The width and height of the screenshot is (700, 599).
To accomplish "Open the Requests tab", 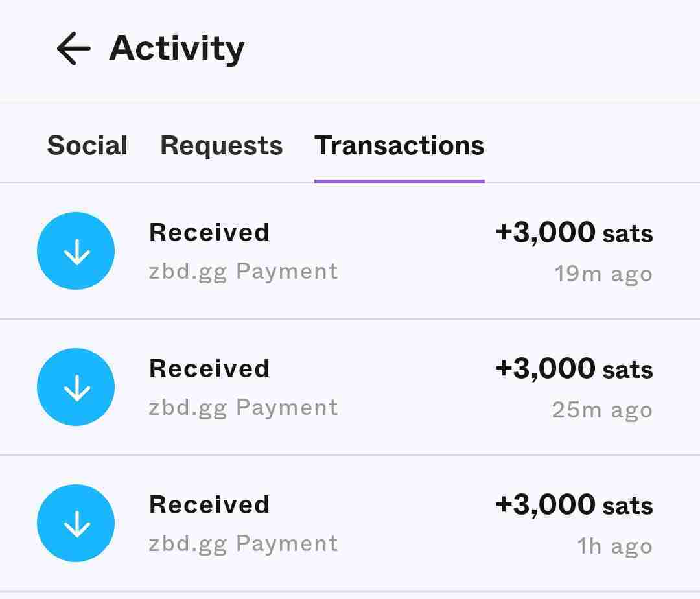I will (x=221, y=145).
